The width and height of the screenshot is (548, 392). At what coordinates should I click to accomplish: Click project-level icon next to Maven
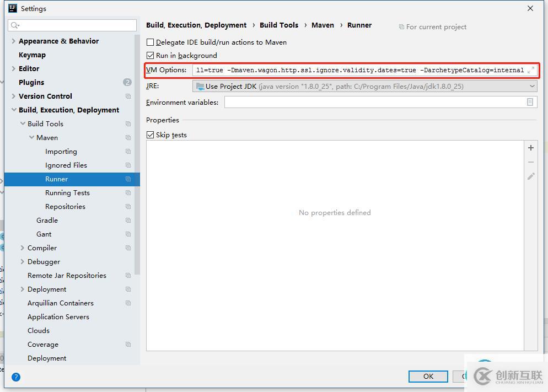point(128,138)
